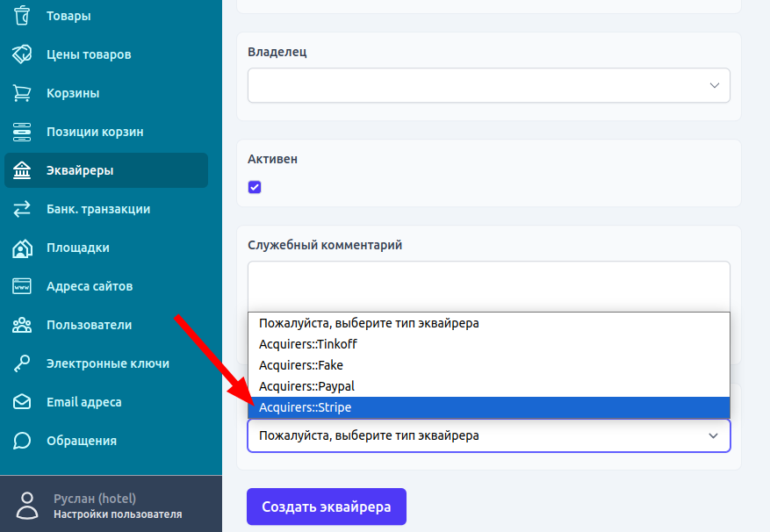Click into the Служебный комментарий text area

488,285
